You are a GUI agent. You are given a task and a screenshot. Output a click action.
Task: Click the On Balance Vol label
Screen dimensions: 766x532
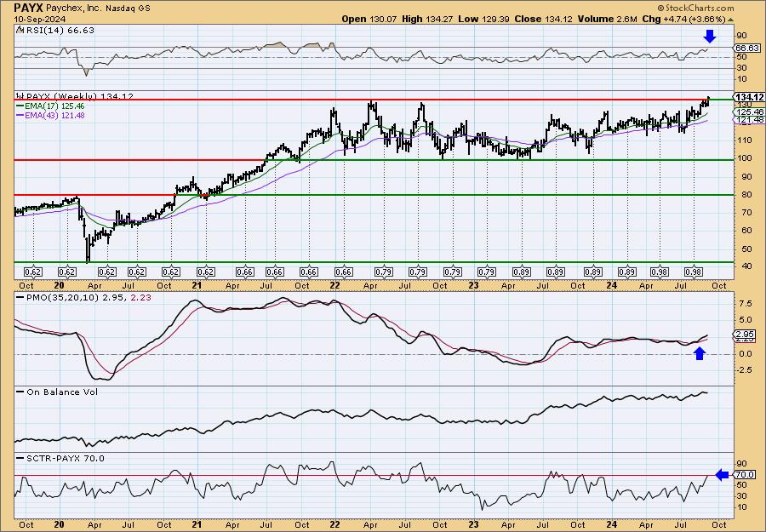tap(57, 392)
